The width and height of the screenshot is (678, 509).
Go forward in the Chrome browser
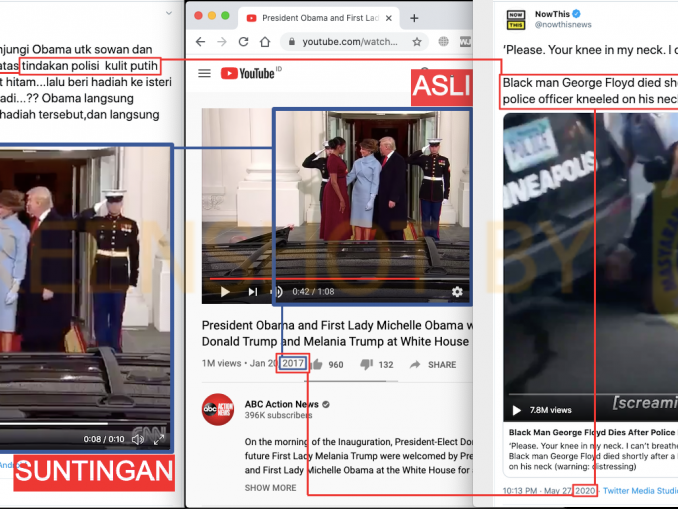pos(221,42)
